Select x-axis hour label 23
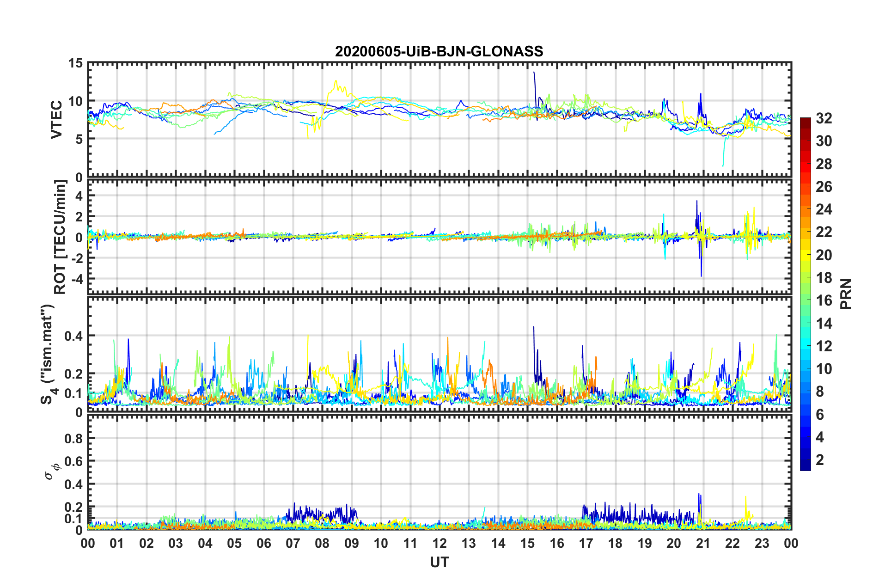 [x=762, y=543]
